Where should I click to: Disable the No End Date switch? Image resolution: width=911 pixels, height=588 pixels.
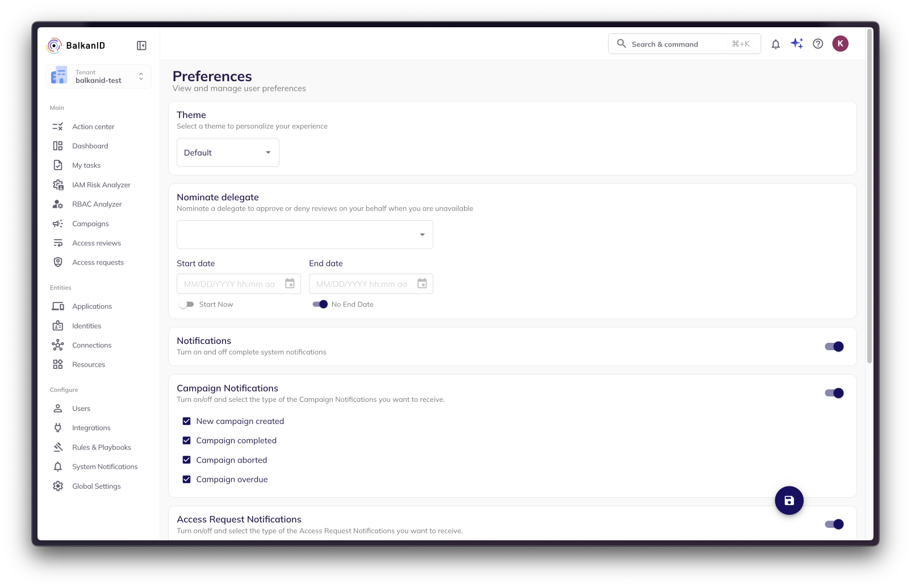pos(320,304)
